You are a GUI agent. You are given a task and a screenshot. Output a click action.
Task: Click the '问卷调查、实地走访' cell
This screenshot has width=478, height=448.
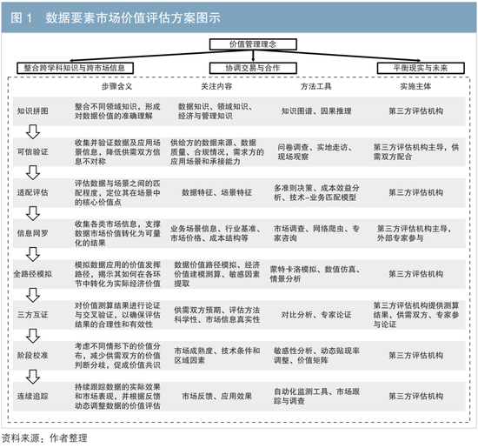coord(315,151)
